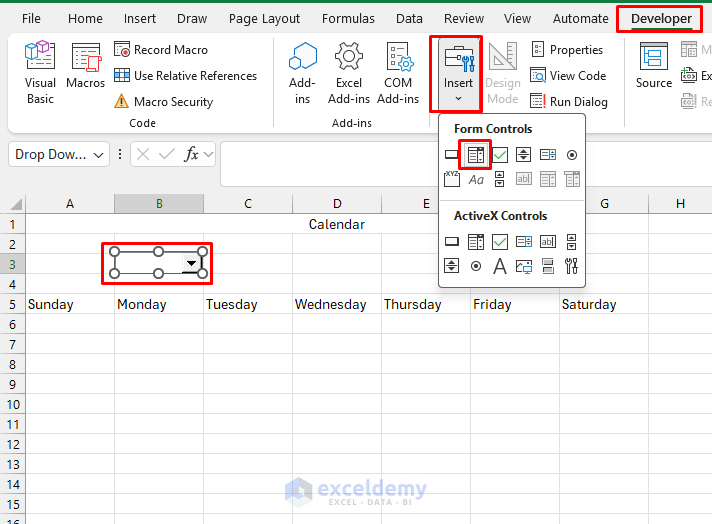712x524 pixels.
Task: Select Form Controls Button
Action: click(x=451, y=155)
